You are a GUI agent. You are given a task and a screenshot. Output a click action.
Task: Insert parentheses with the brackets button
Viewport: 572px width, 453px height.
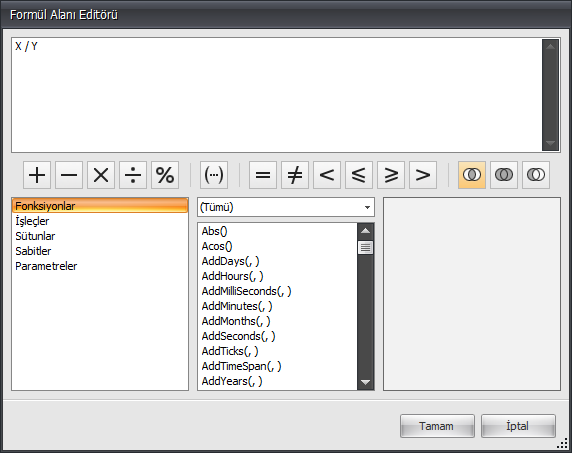tap(214, 175)
